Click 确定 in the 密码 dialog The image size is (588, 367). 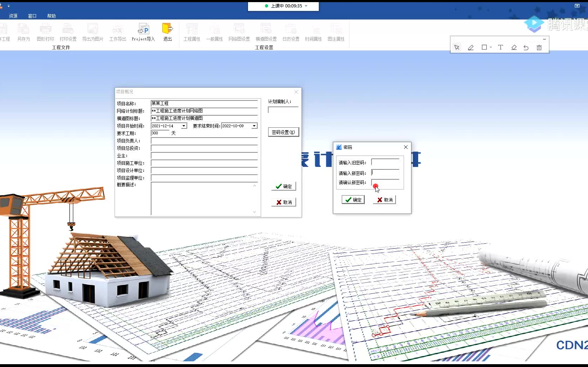point(353,200)
